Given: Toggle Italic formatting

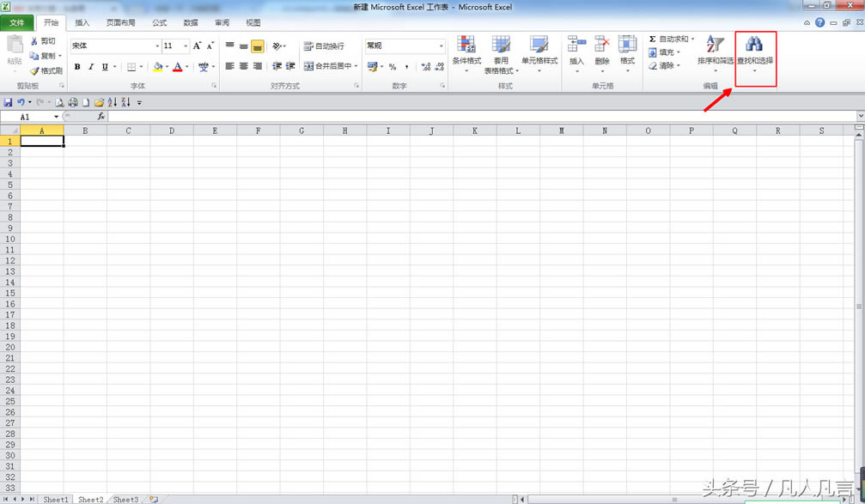Looking at the screenshot, I should 91,67.
